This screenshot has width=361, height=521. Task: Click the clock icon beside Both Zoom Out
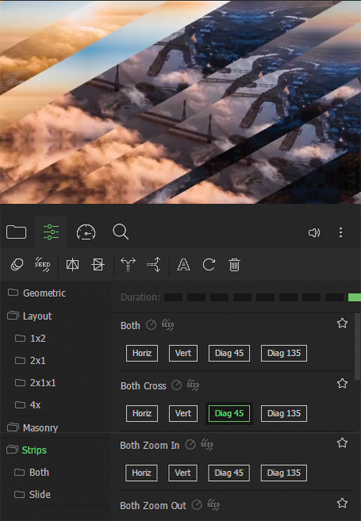coord(197,505)
